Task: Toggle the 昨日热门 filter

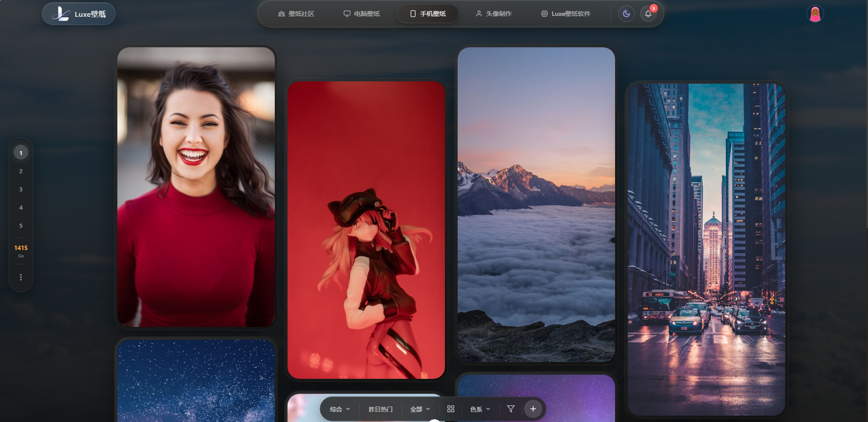Action: pos(380,409)
